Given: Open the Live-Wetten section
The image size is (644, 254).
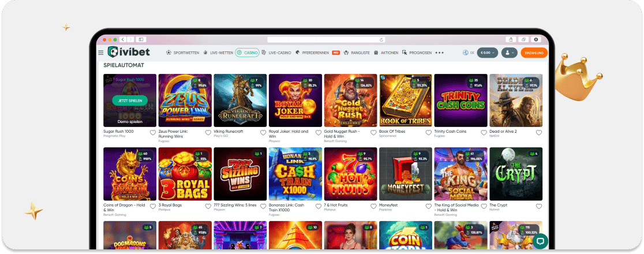Looking at the screenshot, I should coord(218,53).
